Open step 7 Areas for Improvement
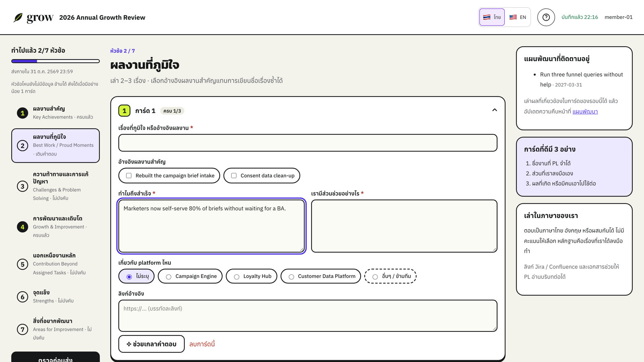The width and height of the screenshot is (644, 362). [56, 329]
